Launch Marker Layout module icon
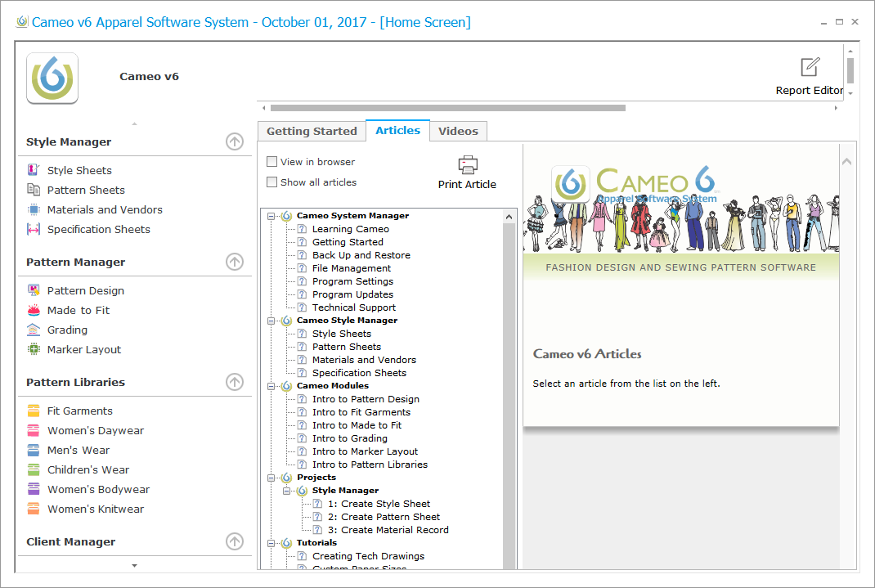The image size is (875, 588). 34,349
